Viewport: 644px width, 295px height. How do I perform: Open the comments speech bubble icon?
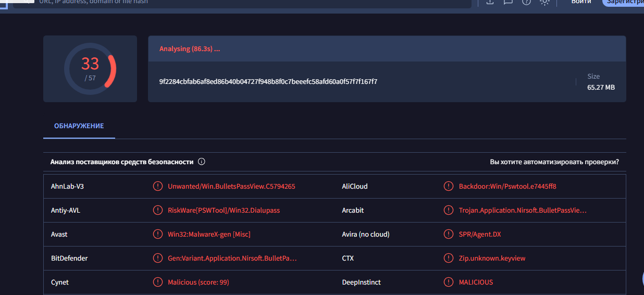tap(508, 2)
